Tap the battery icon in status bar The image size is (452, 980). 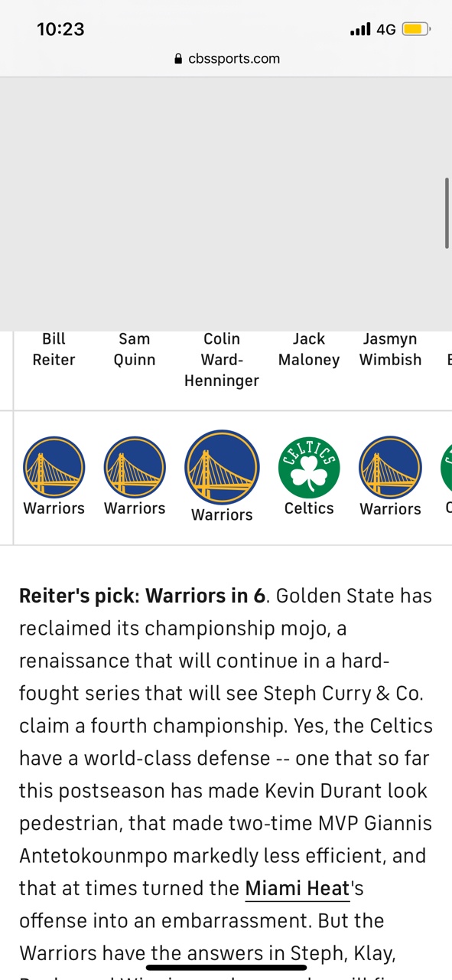click(x=417, y=30)
